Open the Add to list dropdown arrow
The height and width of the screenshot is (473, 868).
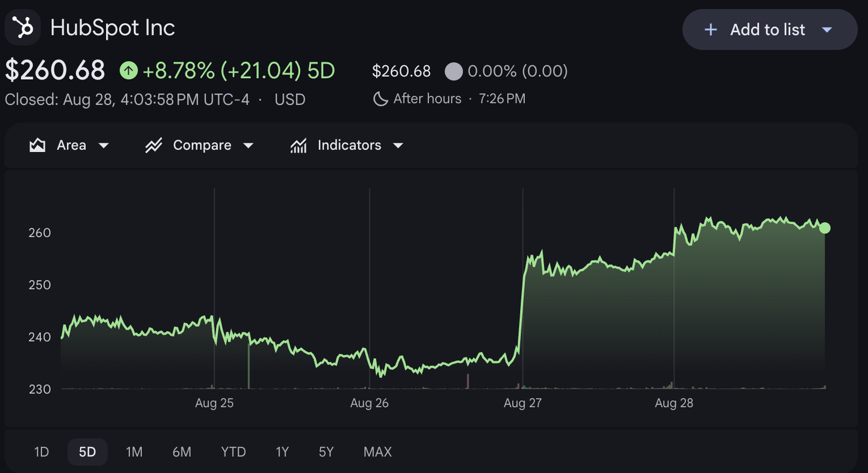coord(827,30)
